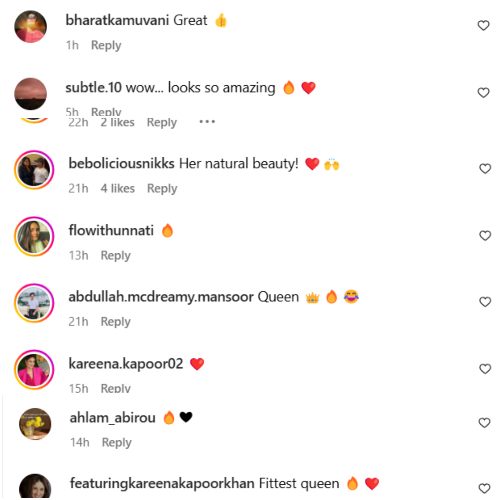This screenshot has height=500, width=500.
Task: Like flowithunnati's comment heart icon
Action: tap(485, 235)
